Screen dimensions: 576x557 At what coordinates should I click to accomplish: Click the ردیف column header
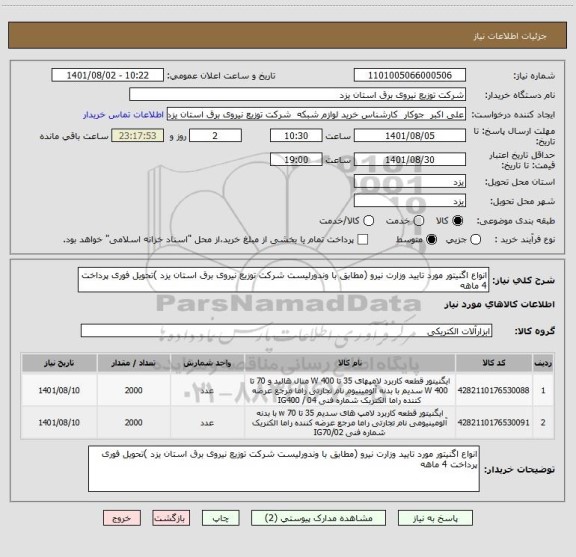[543, 363]
